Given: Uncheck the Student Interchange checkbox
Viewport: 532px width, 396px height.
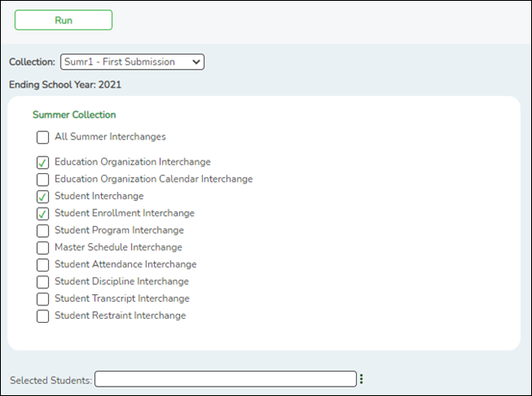Looking at the screenshot, I should pos(42,197).
